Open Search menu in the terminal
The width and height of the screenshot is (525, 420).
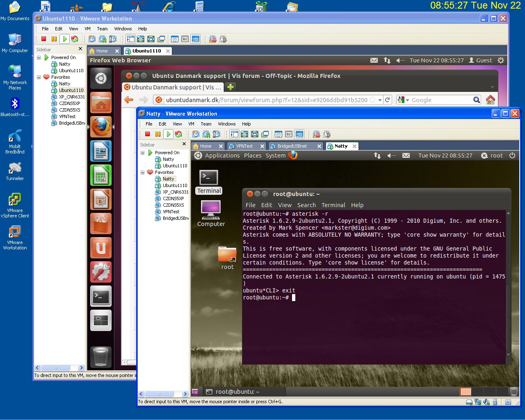306,205
